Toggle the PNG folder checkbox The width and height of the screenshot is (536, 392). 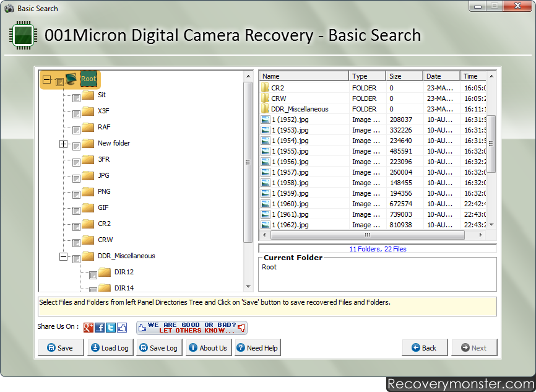pyautogui.click(x=76, y=194)
